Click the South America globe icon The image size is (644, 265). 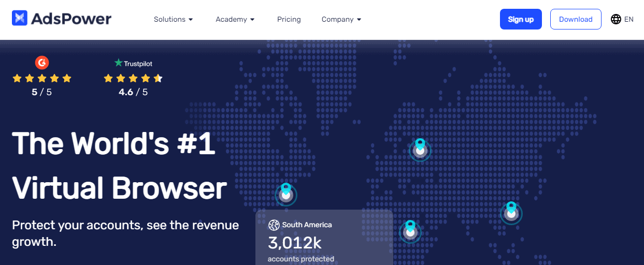click(274, 225)
